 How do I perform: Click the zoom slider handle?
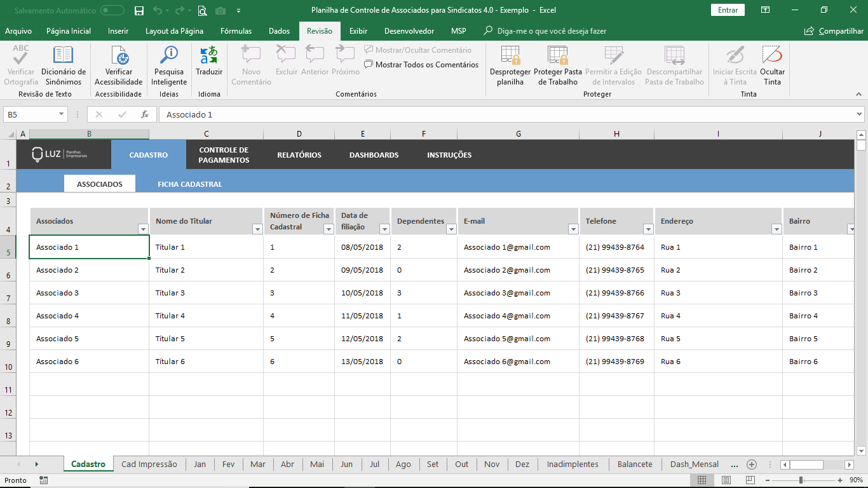click(801, 480)
